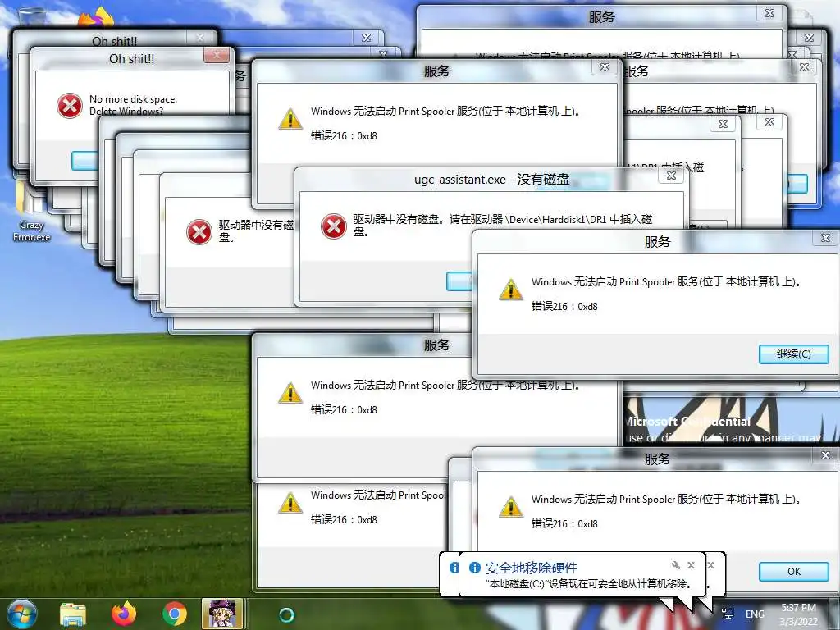The height and width of the screenshot is (630, 840).
Task: Click the red error icon in ugc_assistant.exe dialog
Action: click(x=334, y=226)
